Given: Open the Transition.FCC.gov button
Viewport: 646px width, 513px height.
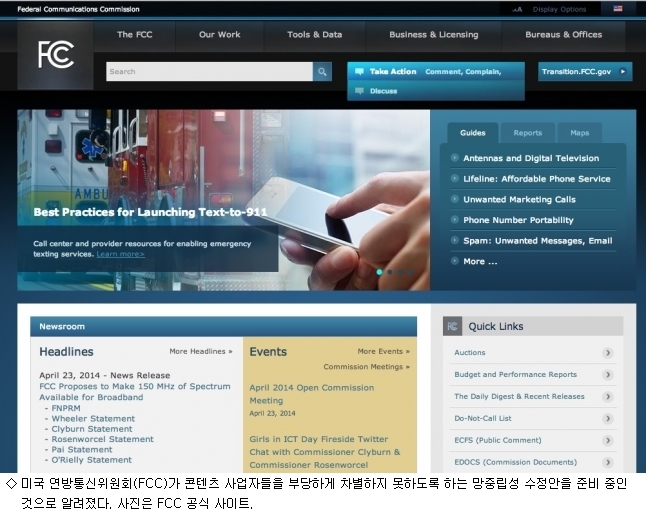Looking at the screenshot, I should 585,72.
